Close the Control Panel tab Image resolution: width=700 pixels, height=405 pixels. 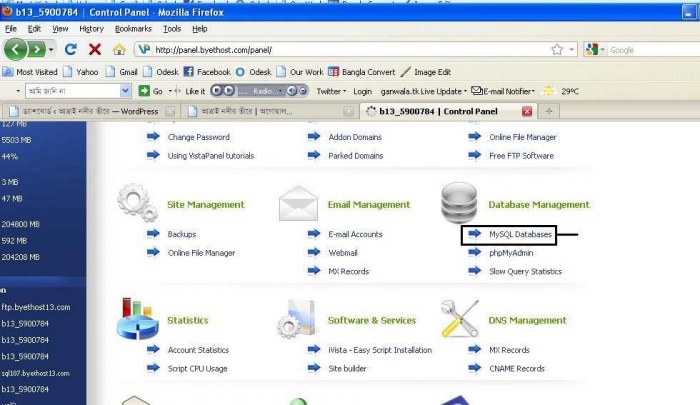pyautogui.click(x=527, y=111)
